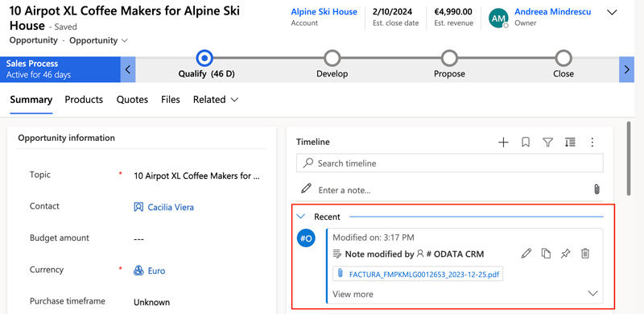Click the Timeline heading
This screenshot has width=644, height=314.
tap(313, 143)
